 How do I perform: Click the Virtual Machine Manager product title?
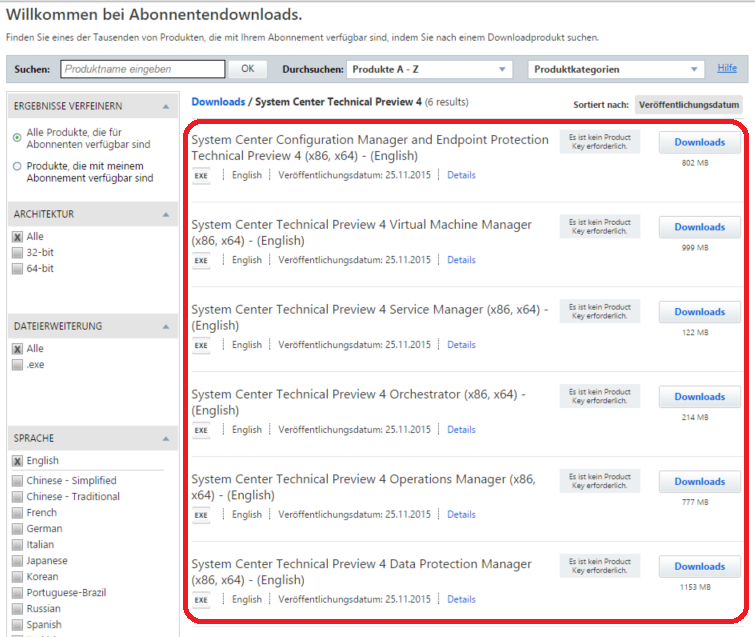tap(362, 233)
